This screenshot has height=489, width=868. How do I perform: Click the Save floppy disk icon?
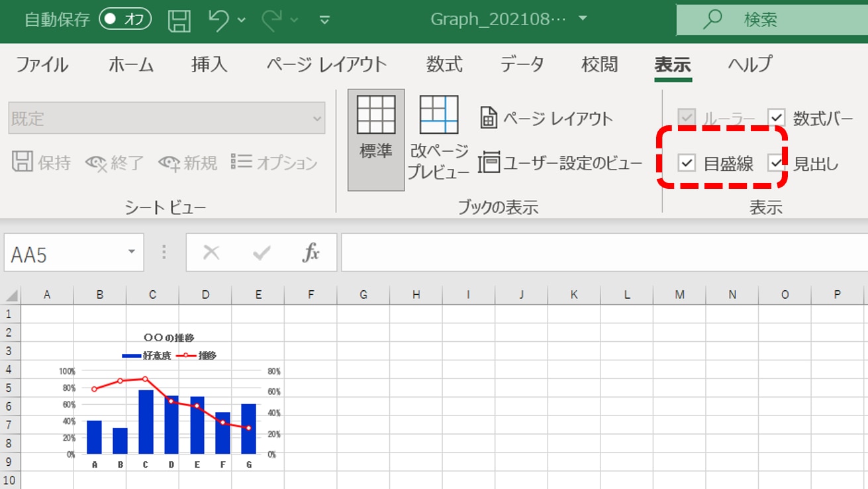179,20
